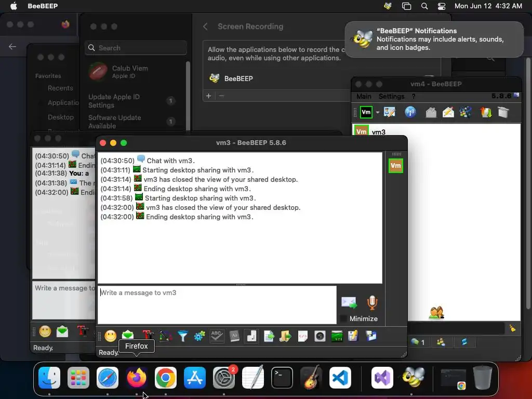Open Update Apple ID Settings item
This screenshot has width=532, height=399.
[131, 101]
